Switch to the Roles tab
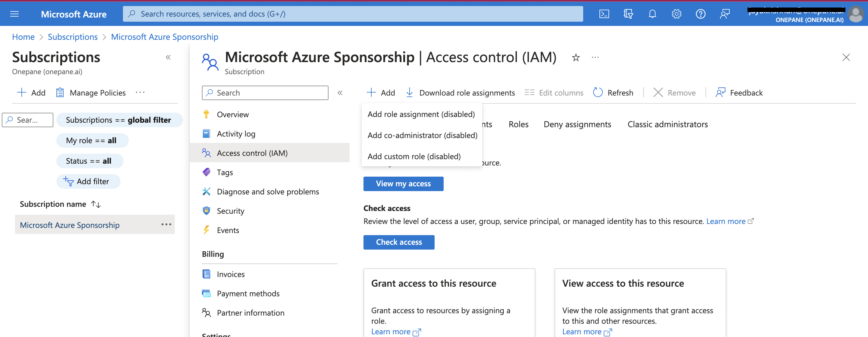868x337 pixels. point(518,124)
